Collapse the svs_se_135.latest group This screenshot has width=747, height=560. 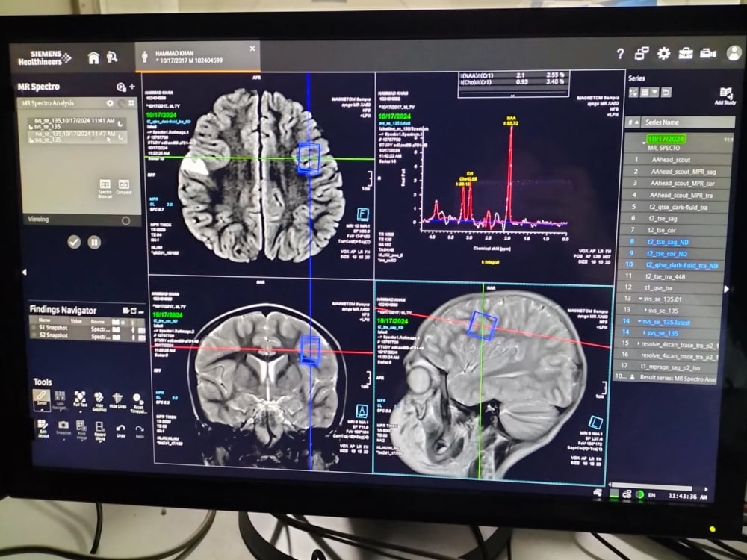[x=639, y=321]
